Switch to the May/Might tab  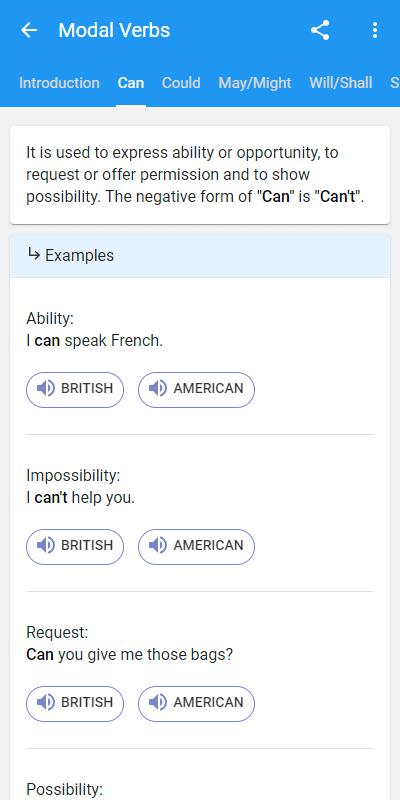click(255, 83)
